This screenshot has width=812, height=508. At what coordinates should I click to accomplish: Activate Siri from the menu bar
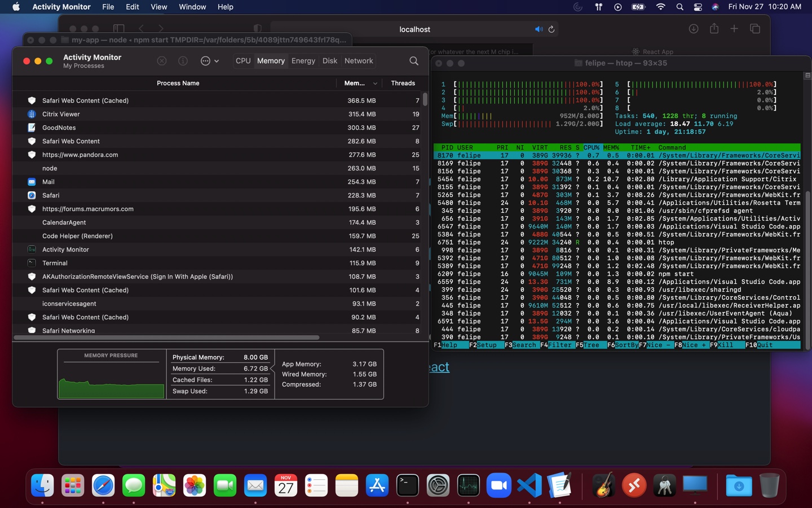715,7
